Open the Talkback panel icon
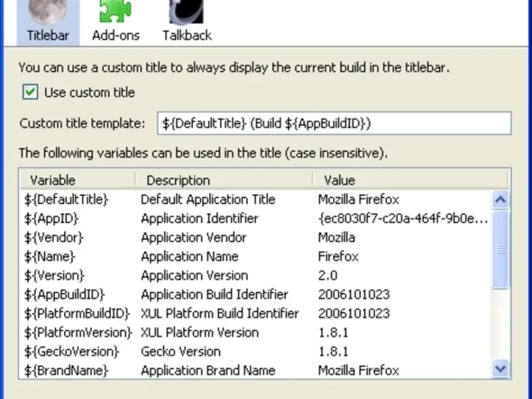Image resolution: width=532 pixels, height=399 pixels. pyautogui.click(x=187, y=11)
